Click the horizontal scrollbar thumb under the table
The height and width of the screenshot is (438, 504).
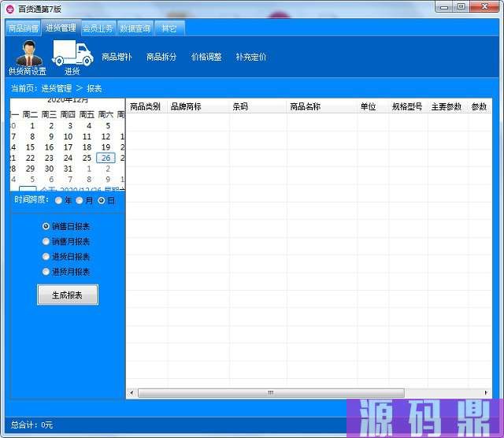pyautogui.click(x=271, y=392)
